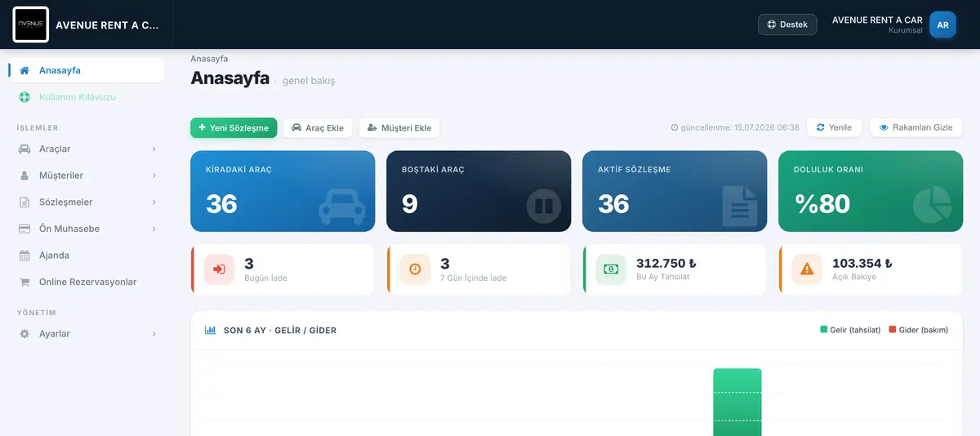The width and height of the screenshot is (980, 436).
Task: Create a new contract with Yeni Sözleşme
Action: click(234, 127)
